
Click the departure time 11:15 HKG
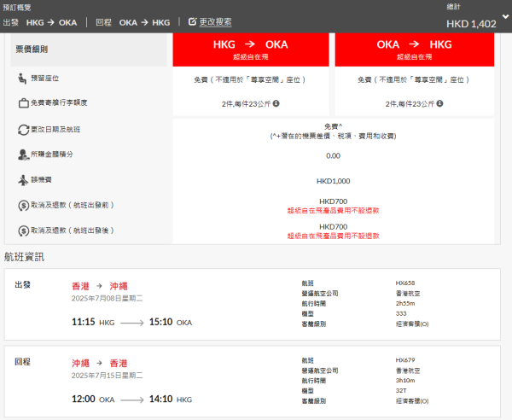coord(93,322)
